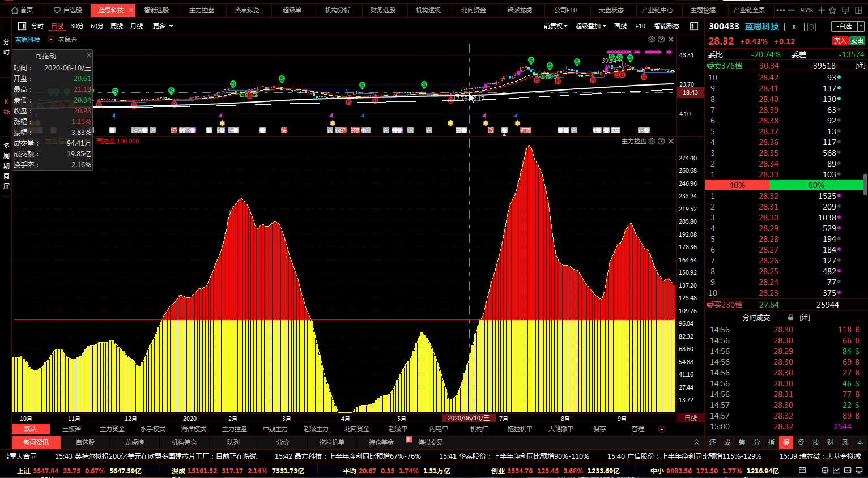Viewport: 868px width, 478px height.
Task: Open the 主力控盘 top tab
Action: click(202, 10)
